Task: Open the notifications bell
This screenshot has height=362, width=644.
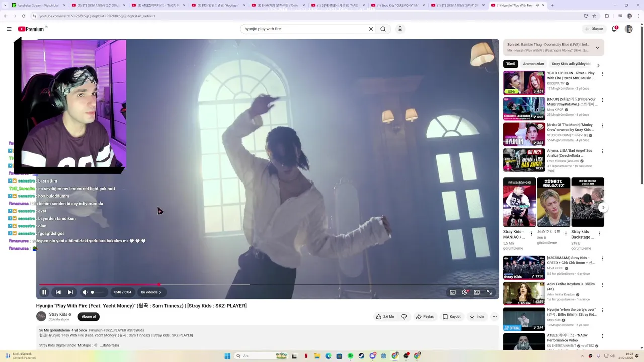Action: [x=614, y=29]
